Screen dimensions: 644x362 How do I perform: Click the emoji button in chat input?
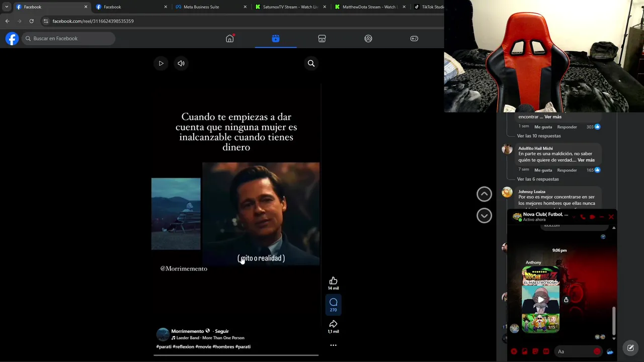pyautogui.click(x=597, y=351)
